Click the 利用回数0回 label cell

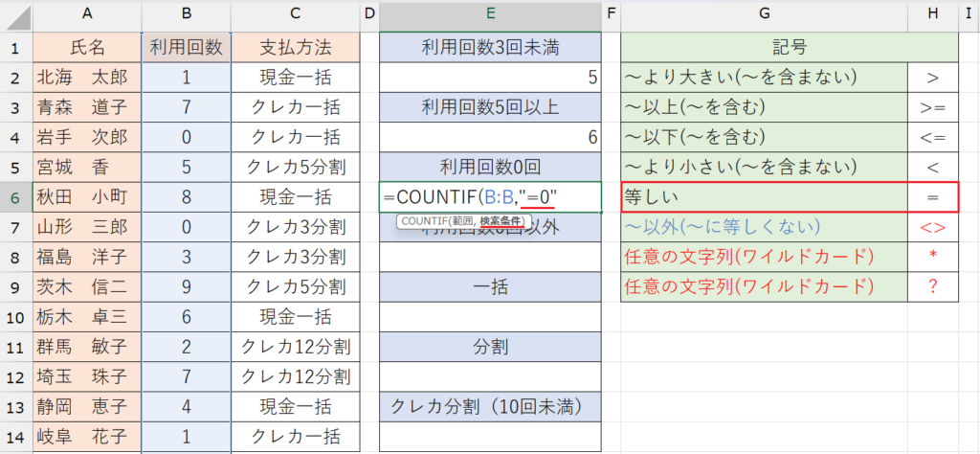[490, 168]
